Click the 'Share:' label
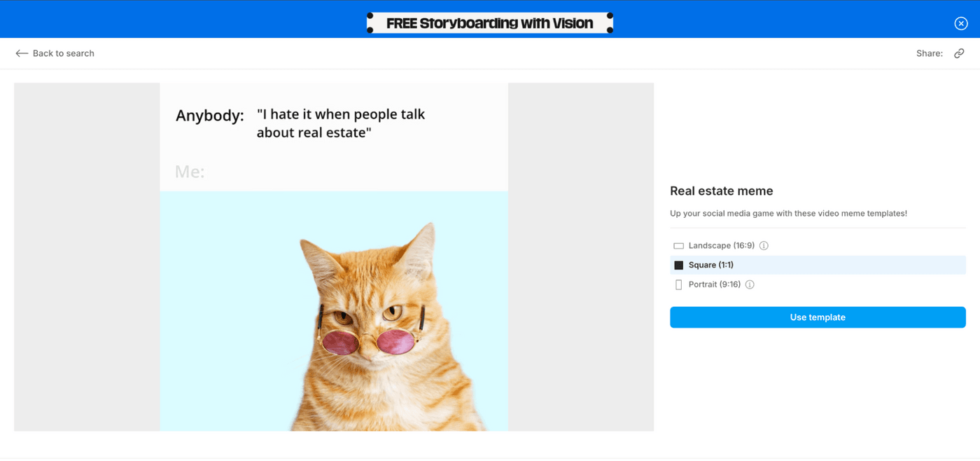 click(929, 53)
